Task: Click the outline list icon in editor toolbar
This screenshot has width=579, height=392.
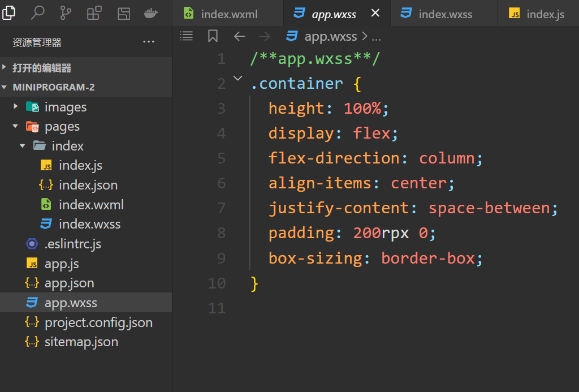Action: point(186,36)
